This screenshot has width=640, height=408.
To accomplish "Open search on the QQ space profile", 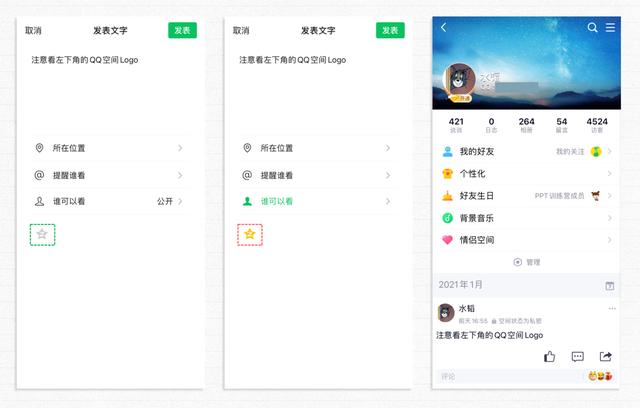I will (x=592, y=27).
